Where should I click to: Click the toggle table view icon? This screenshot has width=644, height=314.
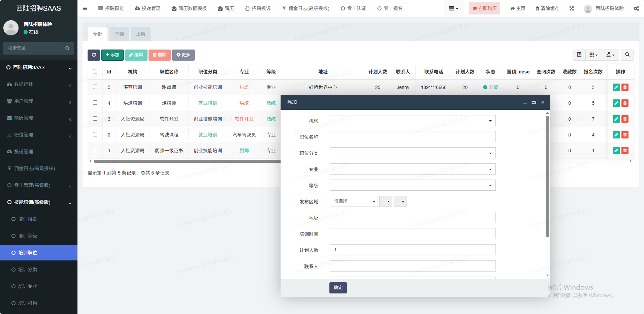click(x=579, y=55)
